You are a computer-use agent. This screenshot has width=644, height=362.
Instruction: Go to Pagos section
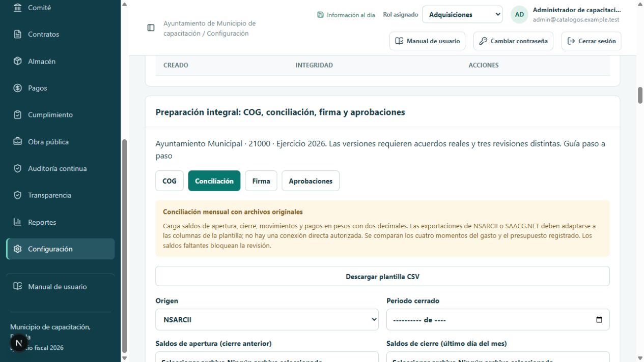(60, 88)
